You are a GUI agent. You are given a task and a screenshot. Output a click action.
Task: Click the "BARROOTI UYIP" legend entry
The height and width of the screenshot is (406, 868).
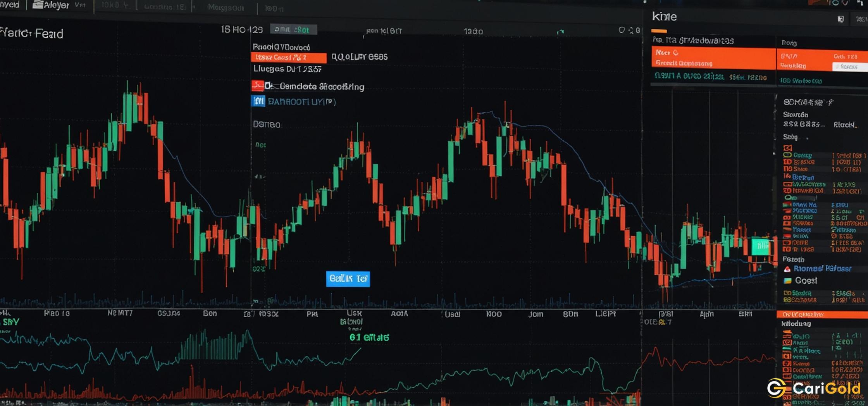(301, 102)
